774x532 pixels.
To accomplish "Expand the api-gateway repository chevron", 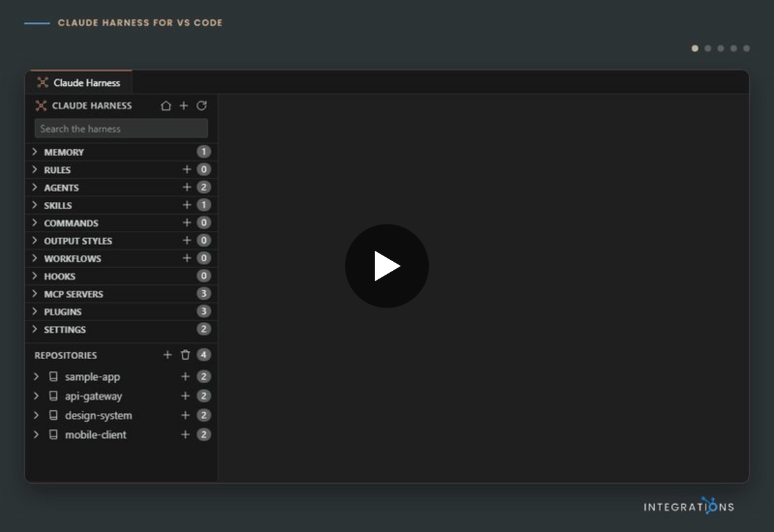I will (36, 396).
